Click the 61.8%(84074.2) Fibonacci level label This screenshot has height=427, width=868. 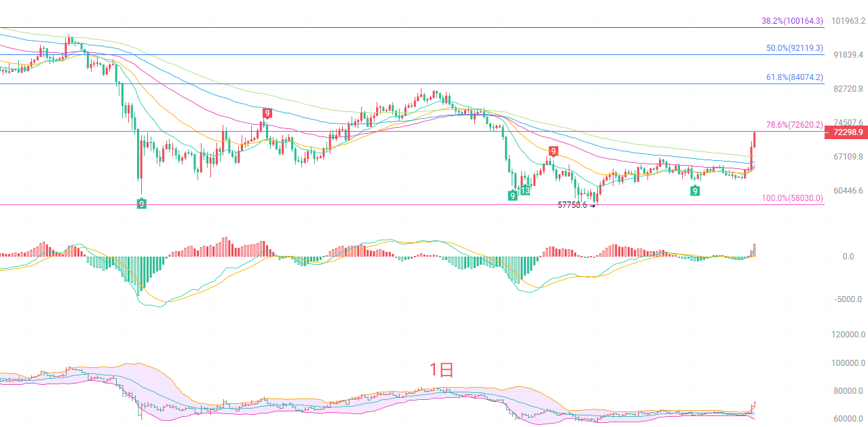[795, 77]
